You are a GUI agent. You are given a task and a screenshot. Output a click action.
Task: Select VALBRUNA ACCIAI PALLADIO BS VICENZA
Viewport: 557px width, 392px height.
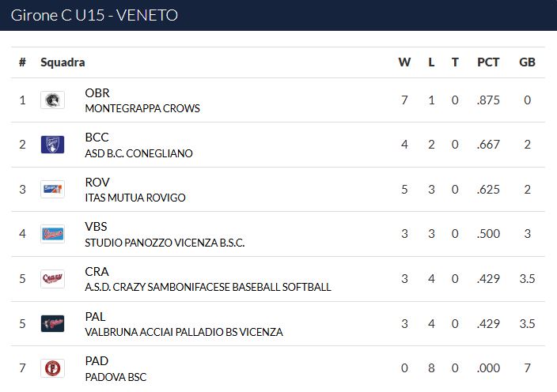click(x=184, y=332)
